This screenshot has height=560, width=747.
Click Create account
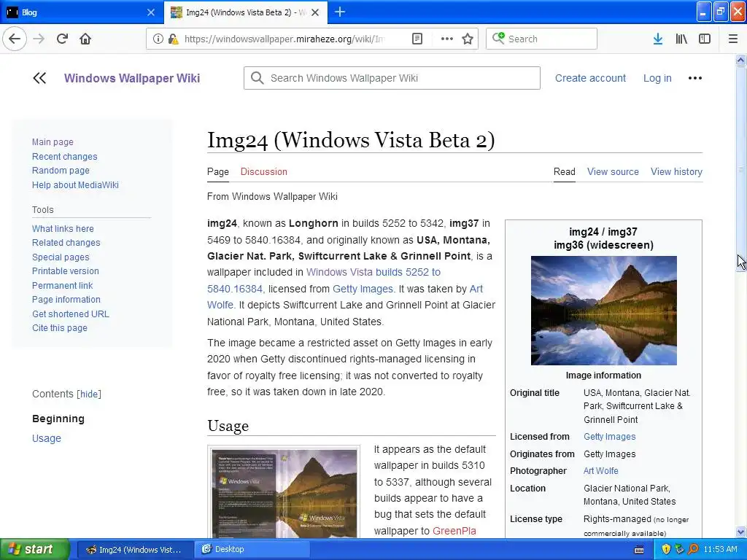point(590,78)
